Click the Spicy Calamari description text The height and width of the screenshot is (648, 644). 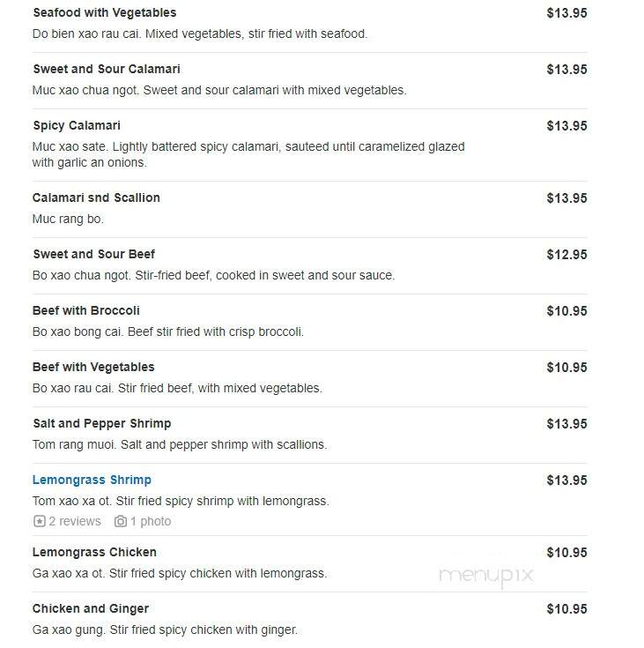[x=248, y=154]
